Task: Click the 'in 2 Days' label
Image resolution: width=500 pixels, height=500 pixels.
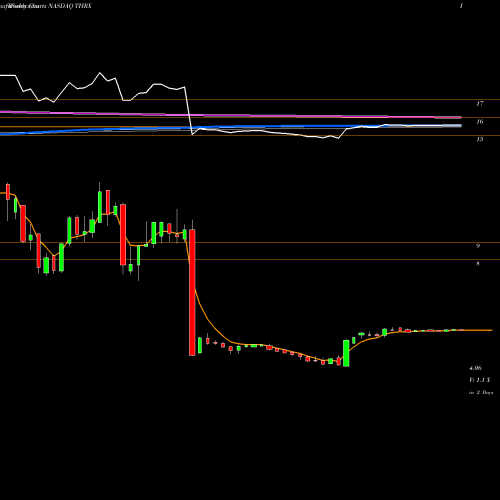Action: (481, 393)
